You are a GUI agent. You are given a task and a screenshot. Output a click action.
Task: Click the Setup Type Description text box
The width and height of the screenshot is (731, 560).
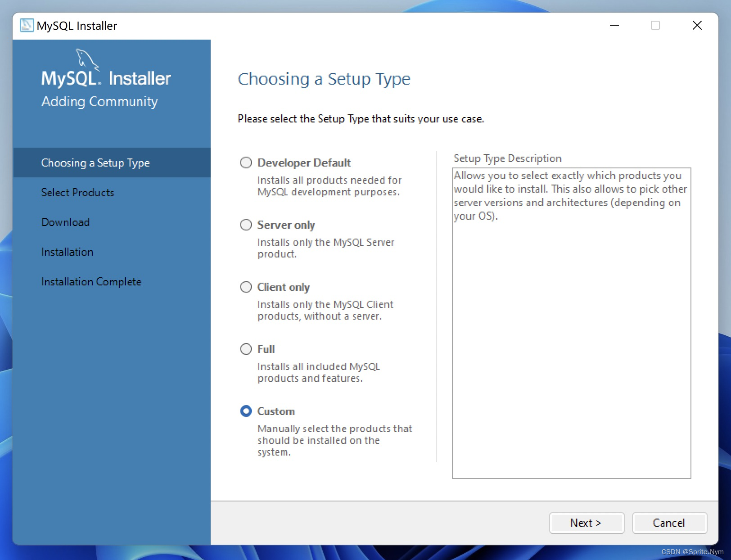pyautogui.click(x=571, y=323)
